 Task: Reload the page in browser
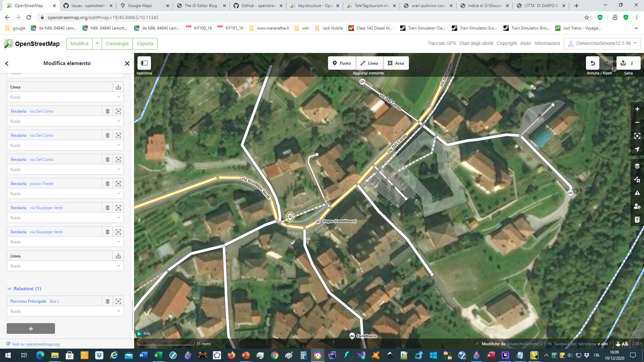click(29, 17)
